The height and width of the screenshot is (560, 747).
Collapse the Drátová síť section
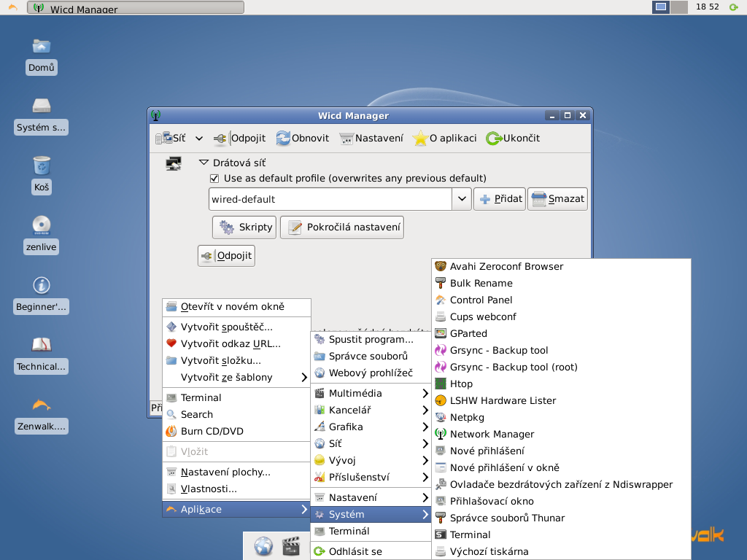click(x=204, y=163)
